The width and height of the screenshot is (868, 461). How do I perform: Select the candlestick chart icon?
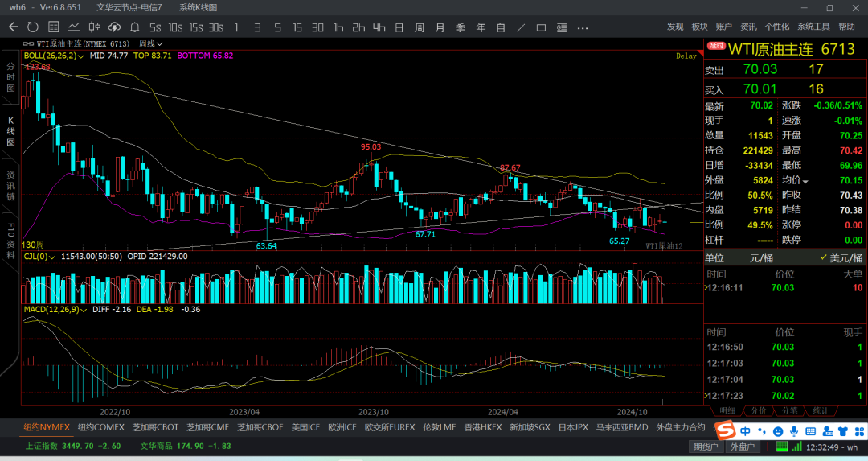click(94, 27)
